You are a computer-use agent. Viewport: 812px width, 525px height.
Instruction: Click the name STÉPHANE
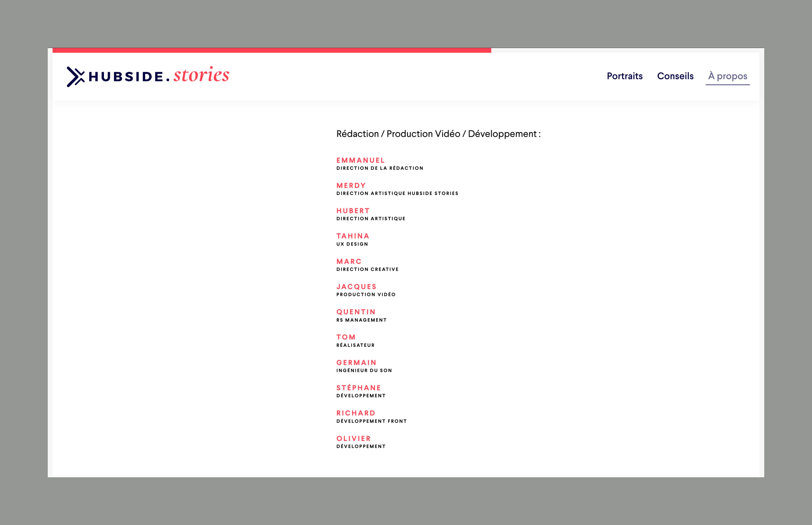point(358,388)
